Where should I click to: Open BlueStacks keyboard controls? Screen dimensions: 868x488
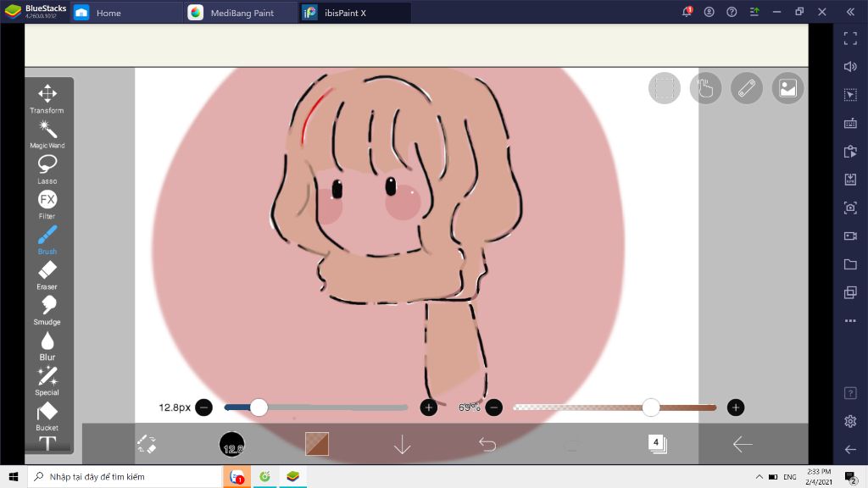click(850, 123)
